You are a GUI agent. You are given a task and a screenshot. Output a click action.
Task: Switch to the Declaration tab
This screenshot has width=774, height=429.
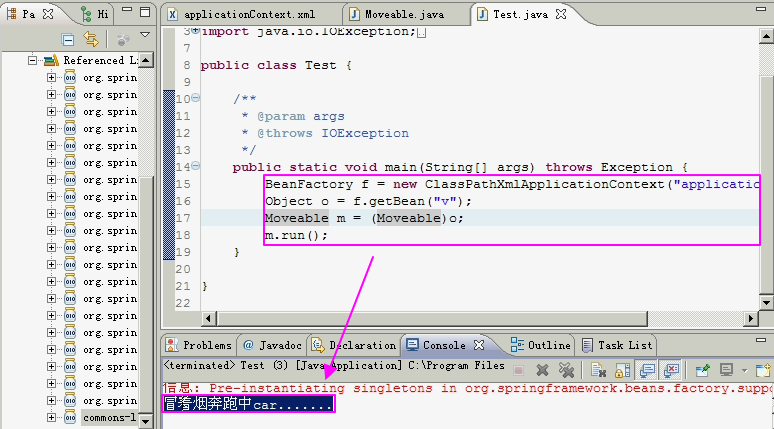point(354,346)
